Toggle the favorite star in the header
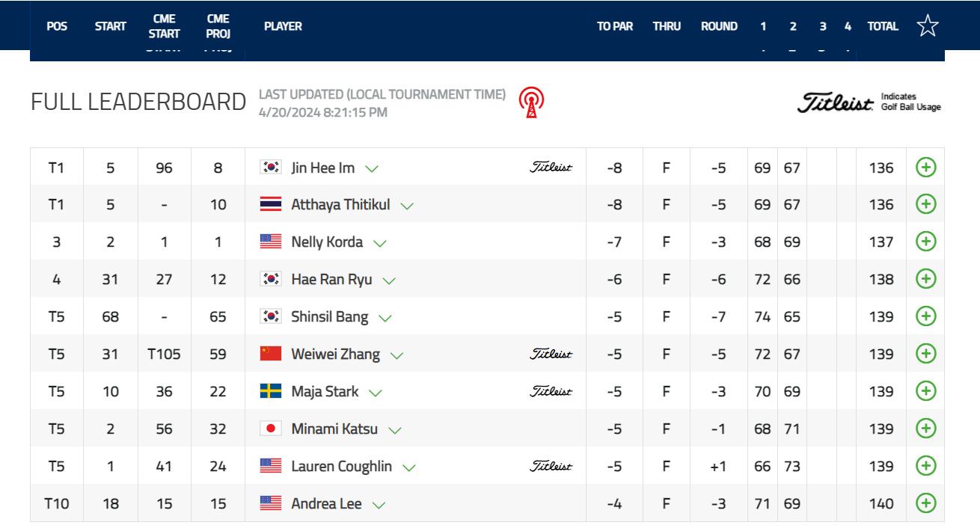 (x=928, y=25)
